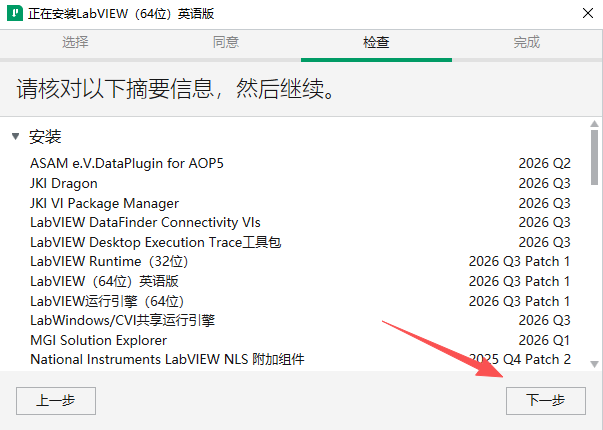Open the 检查 tab
This screenshot has height=430, width=603.
point(376,42)
